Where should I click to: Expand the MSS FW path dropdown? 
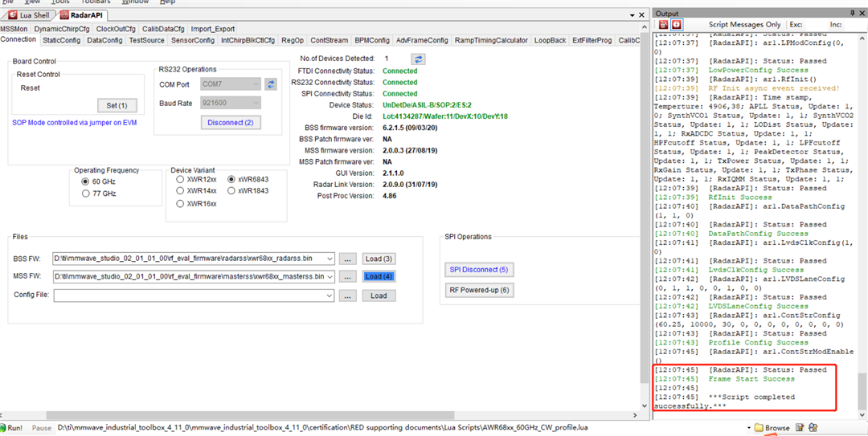click(330, 276)
